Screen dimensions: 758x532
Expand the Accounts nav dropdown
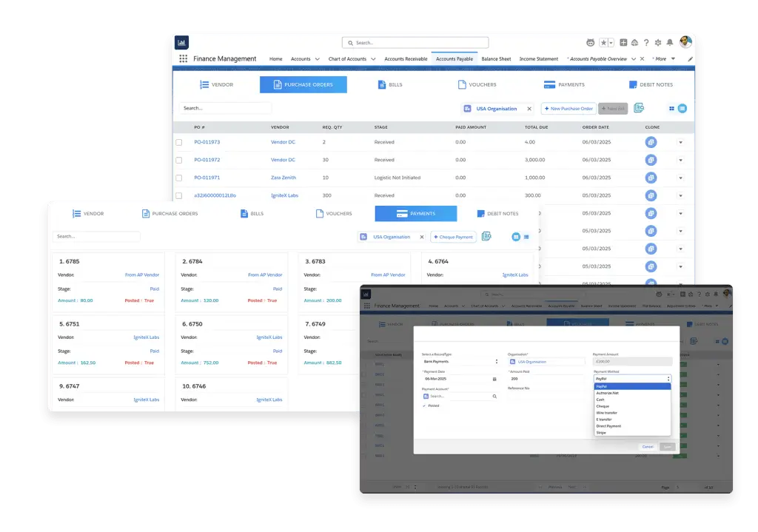pyautogui.click(x=317, y=59)
